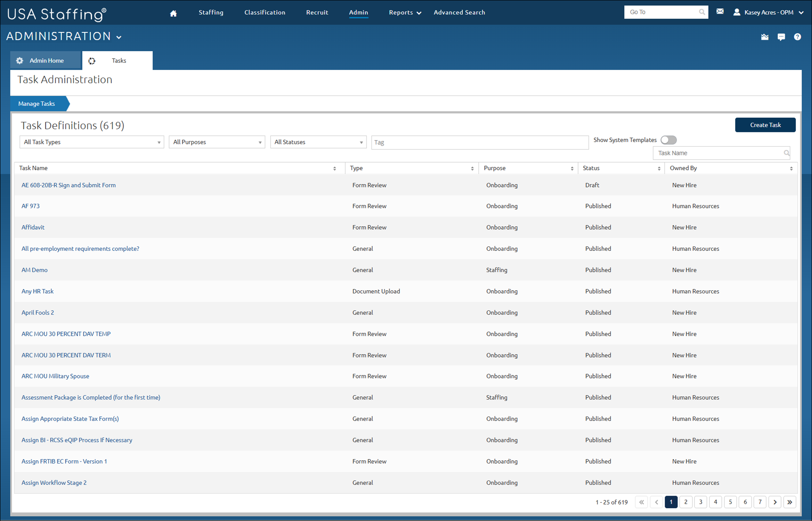Go to page 7
The height and width of the screenshot is (521, 812).
click(760, 502)
